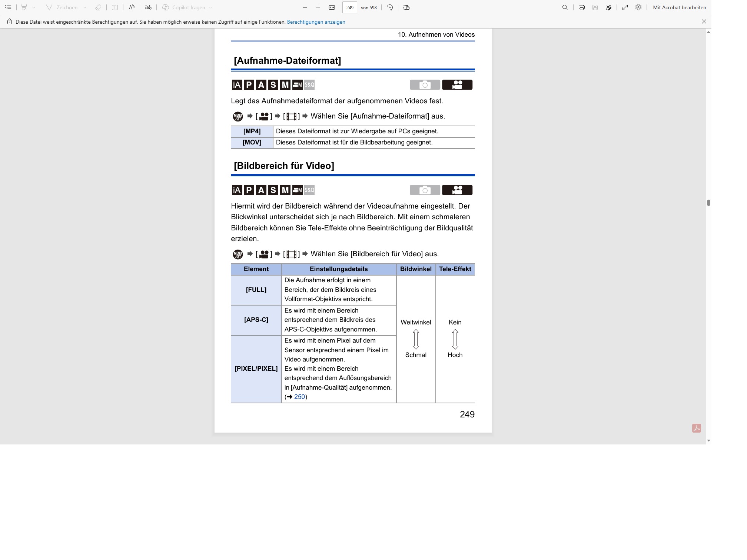Click the vertical scrollbar thumb
Viewport: 747px width, 560px height.
point(708,203)
